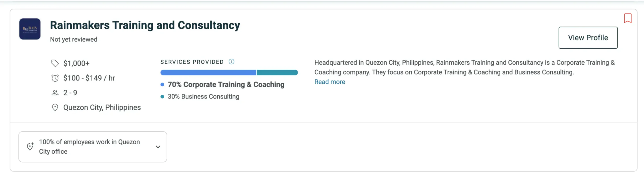The width and height of the screenshot is (644, 177).
Task: Click the clock icon next to hourly rate
Action: 55,78
